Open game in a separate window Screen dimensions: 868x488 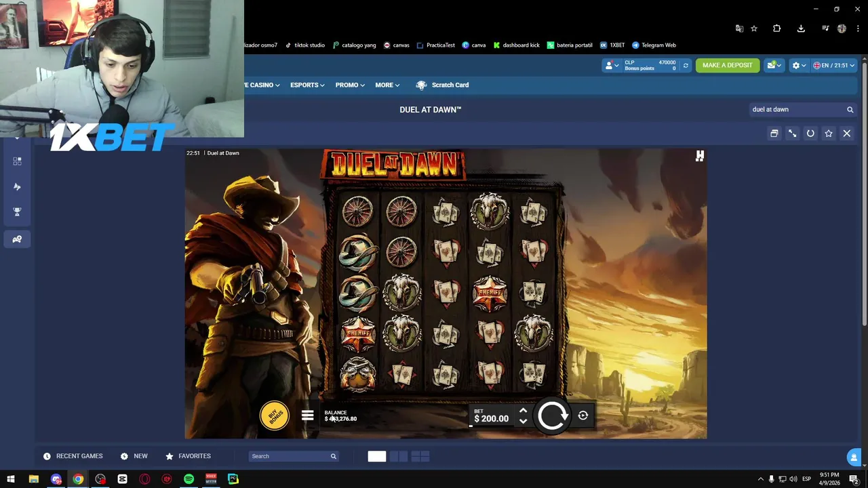pyautogui.click(x=774, y=134)
